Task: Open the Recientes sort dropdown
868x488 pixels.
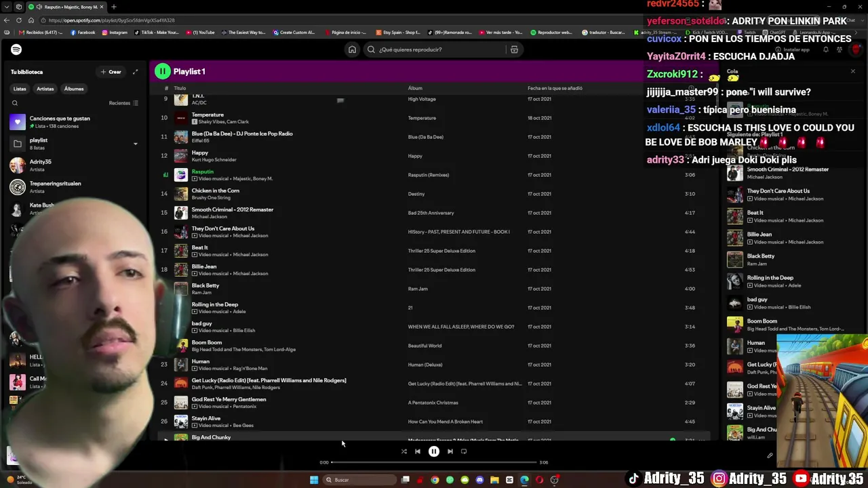Action: (x=123, y=103)
